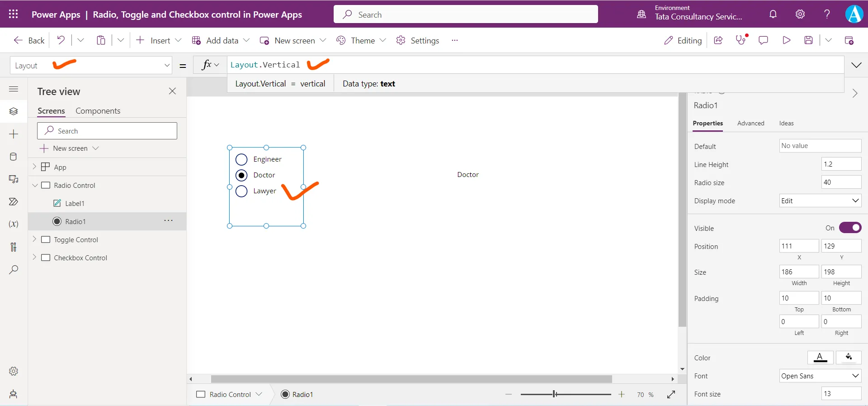Click the zoom slider handle

[x=555, y=394]
